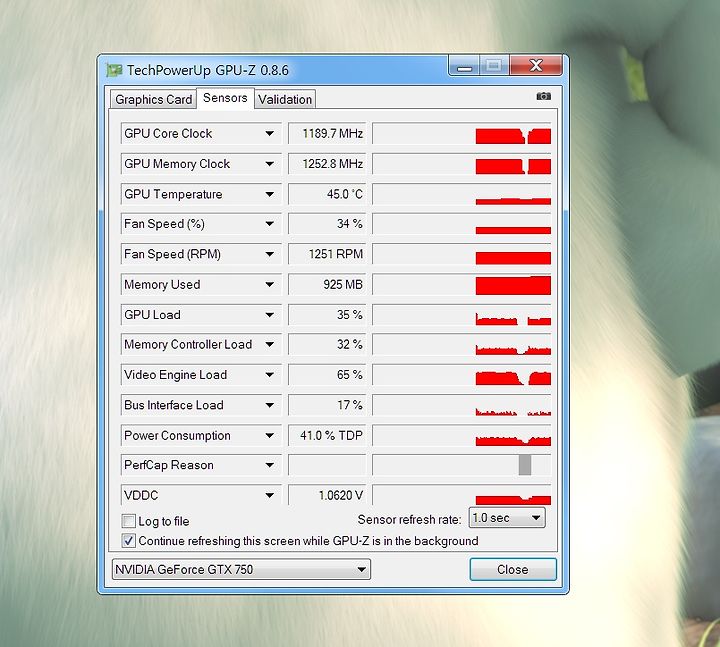Click the 925 MB memory used value

pos(327,284)
